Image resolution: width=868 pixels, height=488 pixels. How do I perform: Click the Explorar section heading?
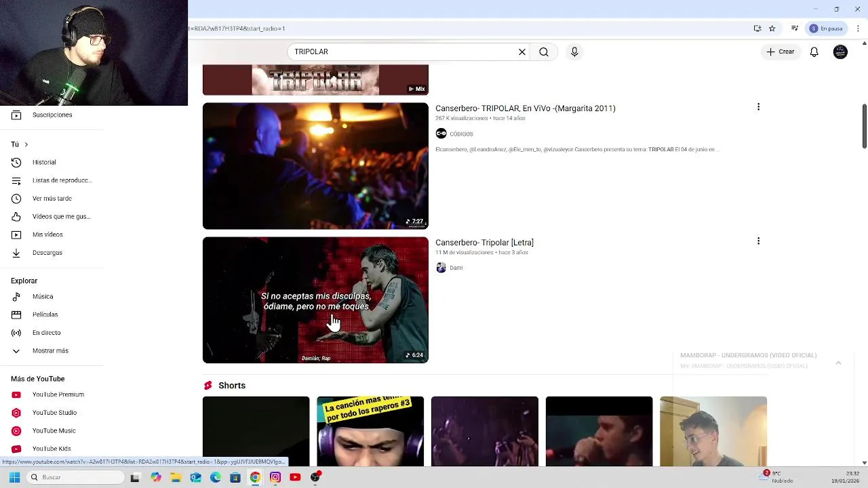pyautogui.click(x=24, y=281)
